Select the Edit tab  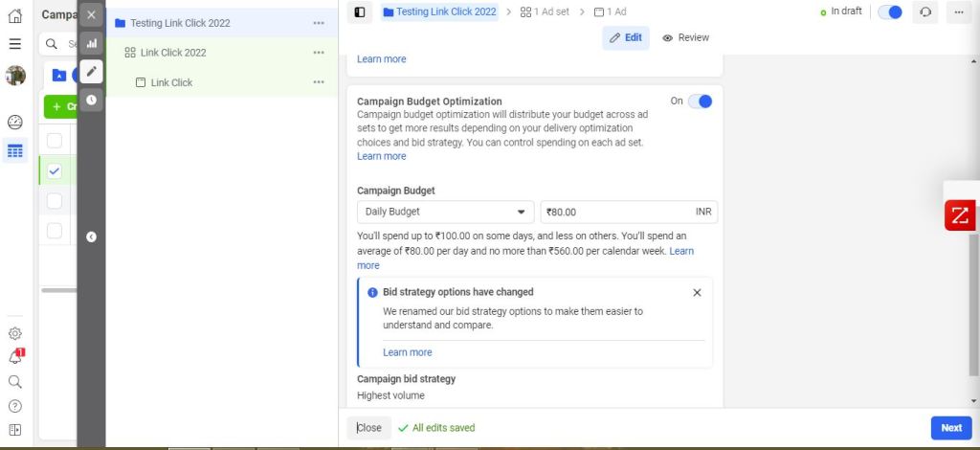click(x=626, y=37)
